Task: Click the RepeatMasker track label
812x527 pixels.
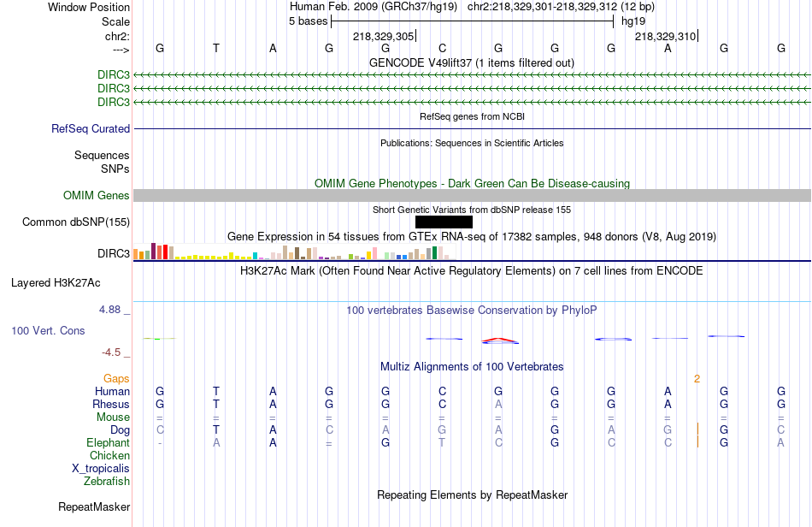Action: click(94, 506)
